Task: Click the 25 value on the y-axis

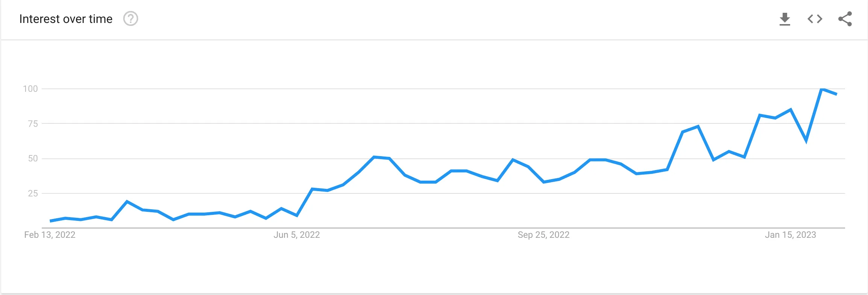Action: 33,193
